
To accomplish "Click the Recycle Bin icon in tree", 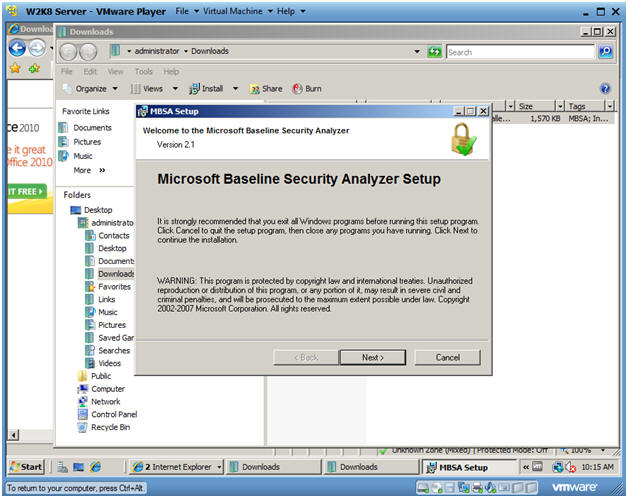I will (83, 427).
